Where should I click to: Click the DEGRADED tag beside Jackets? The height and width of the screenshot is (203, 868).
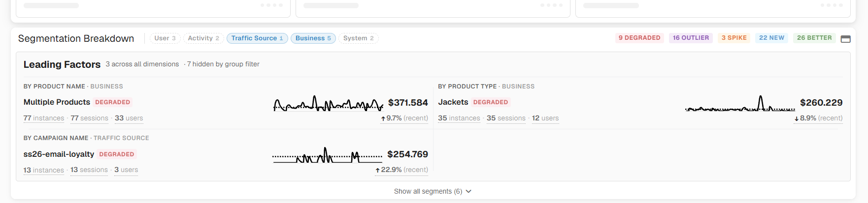click(x=491, y=102)
